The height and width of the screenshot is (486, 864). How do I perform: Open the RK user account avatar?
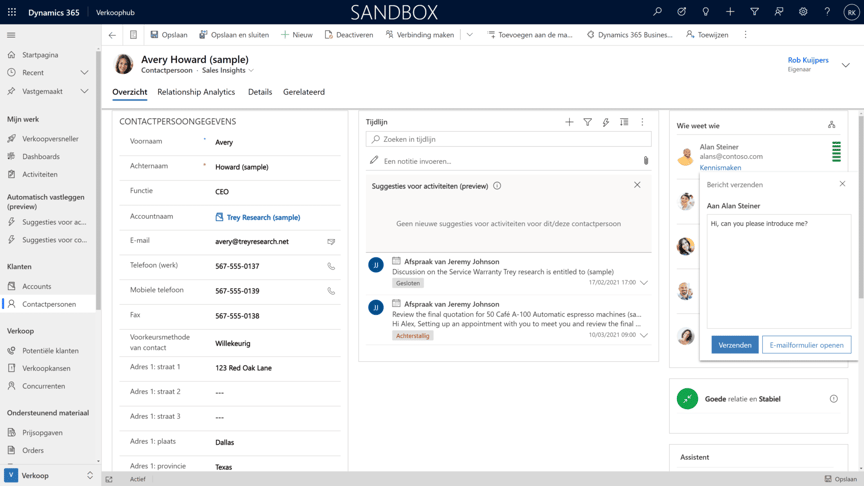851,12
